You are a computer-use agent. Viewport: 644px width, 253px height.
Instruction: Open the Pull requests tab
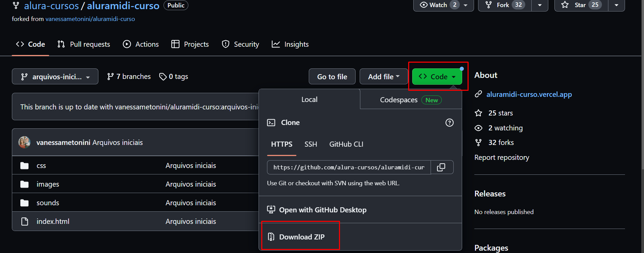click(84, 44)
